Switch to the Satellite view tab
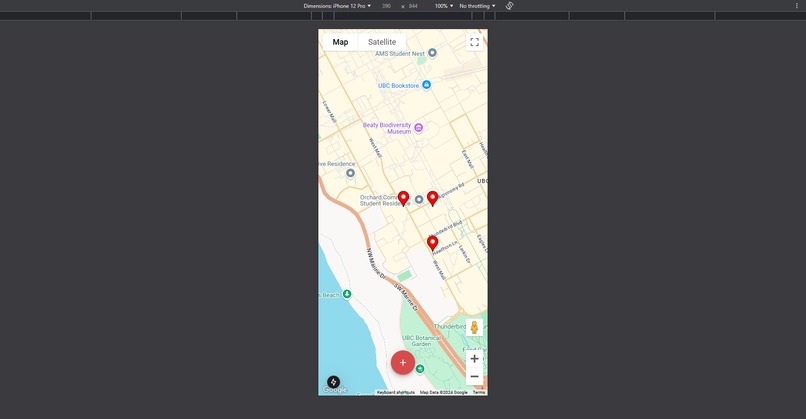Image resolution: width=806 pixels, height=419 pixels. [x=382, y=42]
